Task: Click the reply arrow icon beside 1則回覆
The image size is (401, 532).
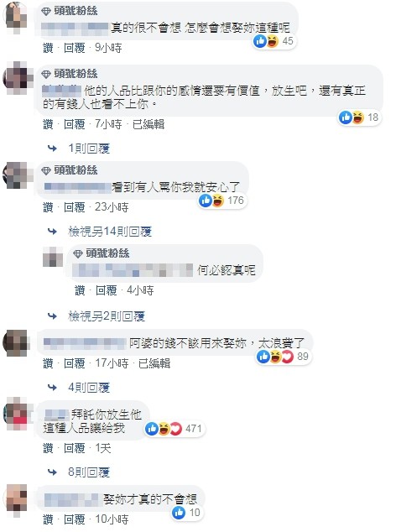Action: click(52, 149)
